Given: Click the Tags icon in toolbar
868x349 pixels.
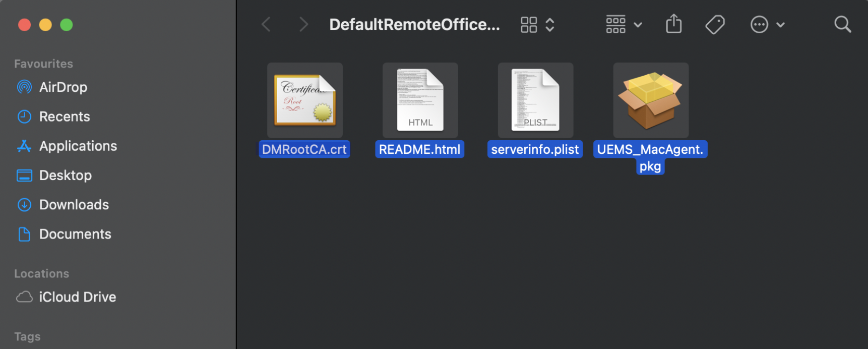Looking at the screenshot, I should pyautogui.click(x=715, y=24).
